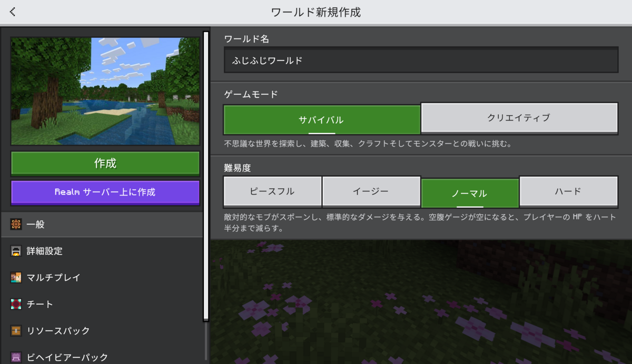This screenshot has height=364, width=632.
Task: Set difficulty to ハード
Action: pyautogui.click(x=568, y=191)
